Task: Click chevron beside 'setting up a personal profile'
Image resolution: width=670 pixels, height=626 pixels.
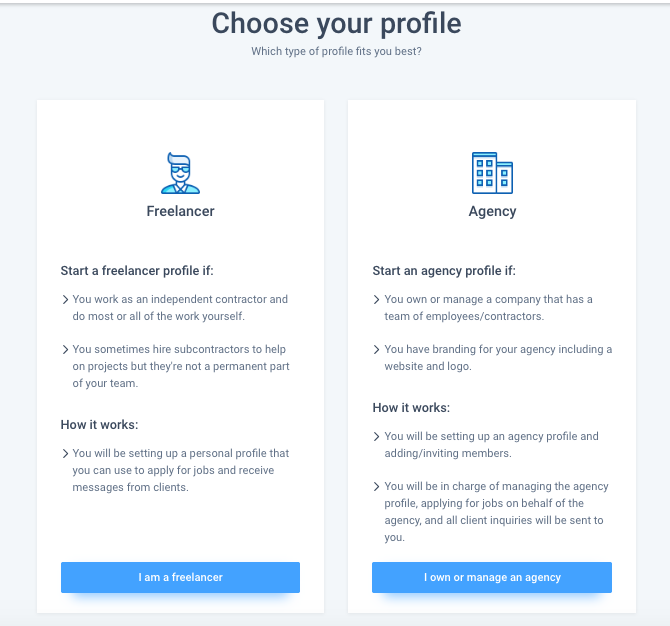Action: pos(65,453)
